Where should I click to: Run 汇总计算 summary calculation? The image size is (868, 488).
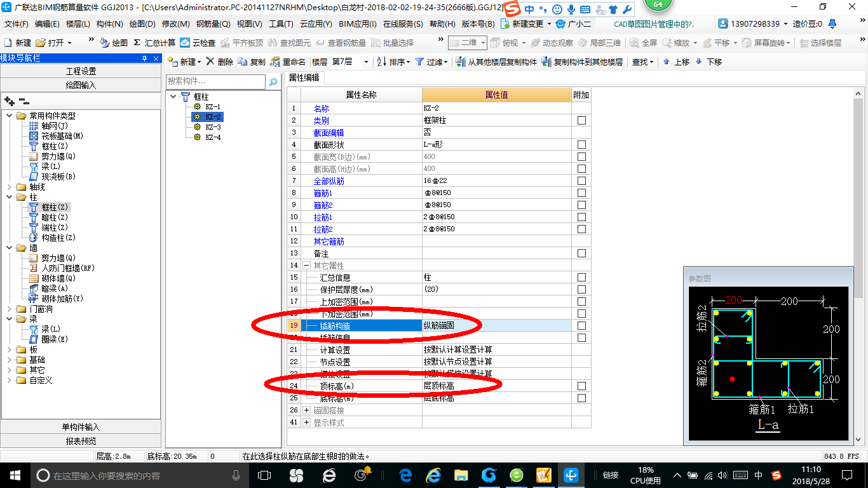click(154, 43)
